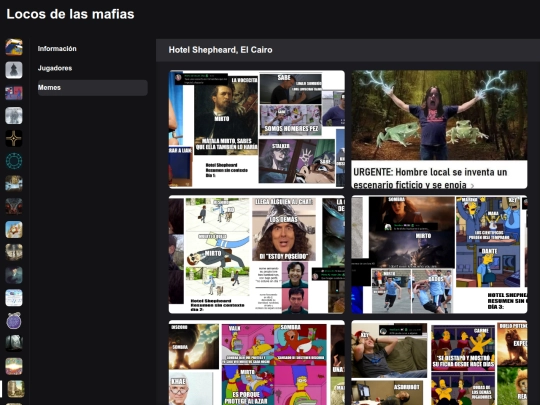Viewport: 540px width, 405px height.
Task: Select the dark red-eyed creature sidebar icon
Action: point(14,206)
